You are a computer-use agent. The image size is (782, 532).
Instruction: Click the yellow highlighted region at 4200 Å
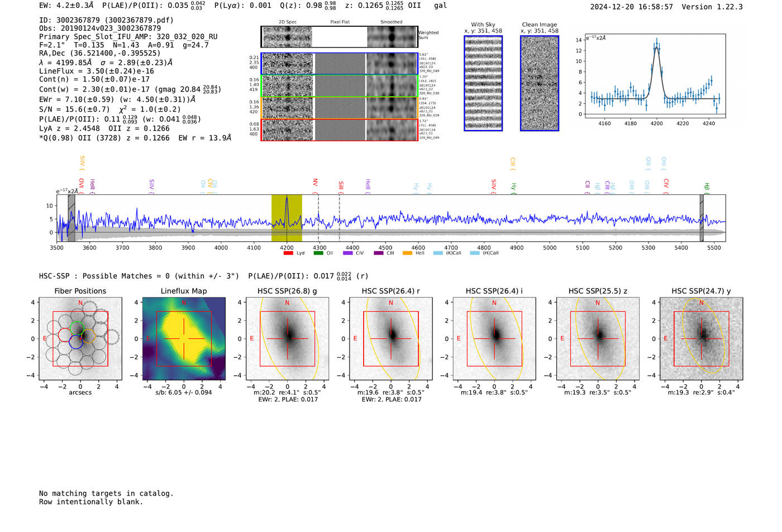pos(287,218)
